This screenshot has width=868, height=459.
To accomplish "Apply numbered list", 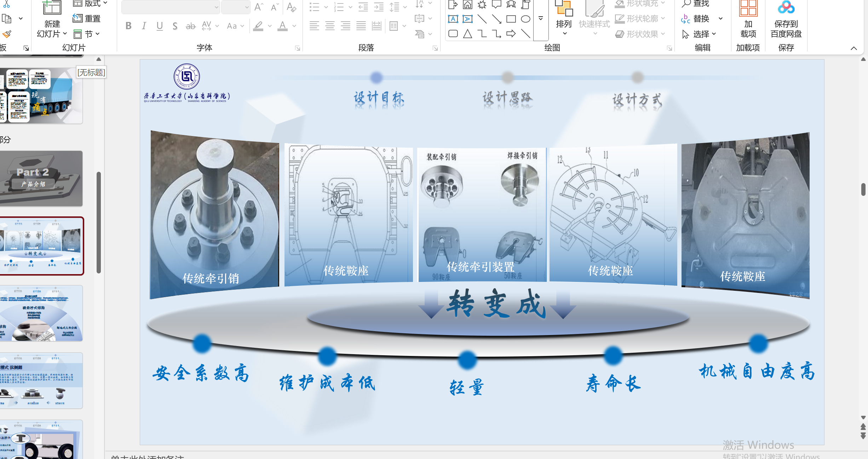I will point(339,7).
